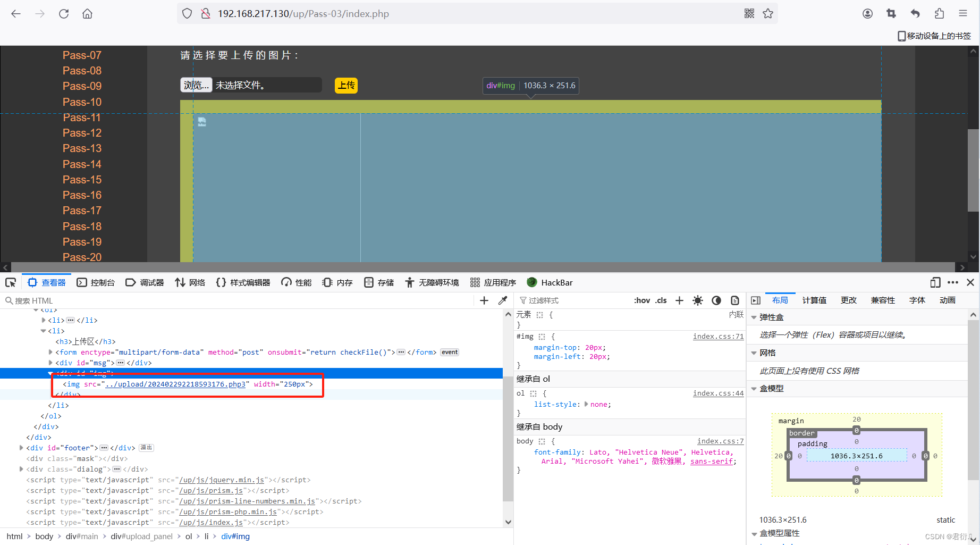The image size is (980, 545).
Task: Activate the element picker tool
Action: (11, 282)
